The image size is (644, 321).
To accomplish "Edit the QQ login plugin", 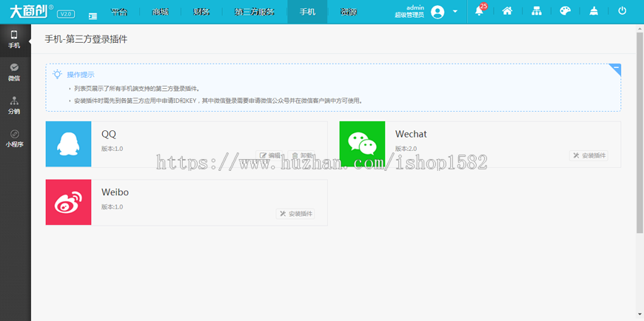I will pos(270,155).
